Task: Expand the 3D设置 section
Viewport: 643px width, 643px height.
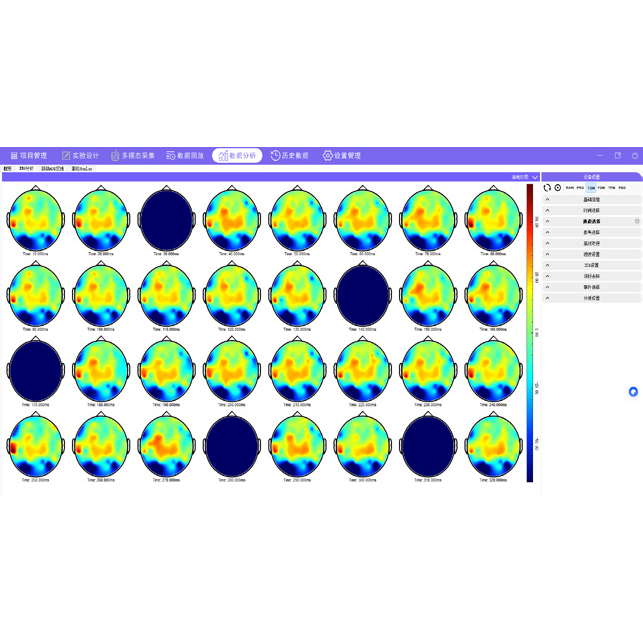Action: point(591,265)
